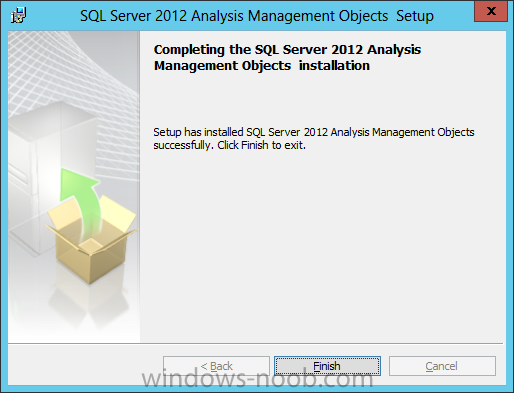Viewport: 514px width, 393px height.
Task: Click the empty grey area below the message
Action: point(320,247)
